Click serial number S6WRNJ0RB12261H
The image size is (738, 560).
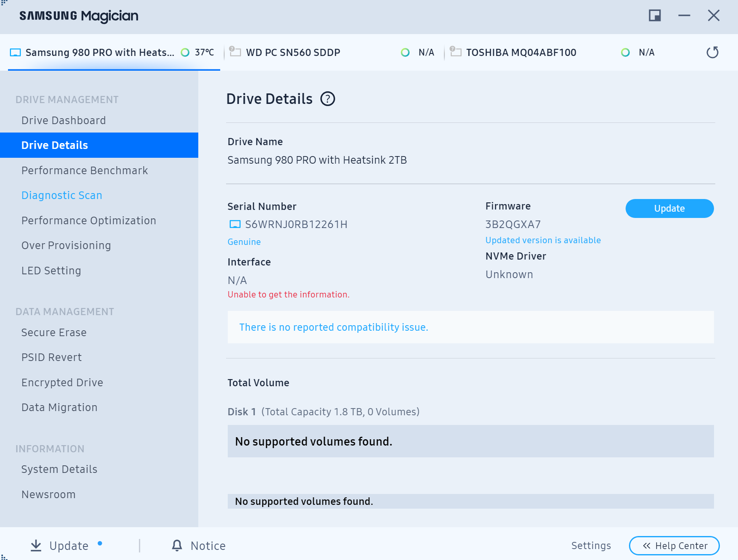tap(296, 224)
